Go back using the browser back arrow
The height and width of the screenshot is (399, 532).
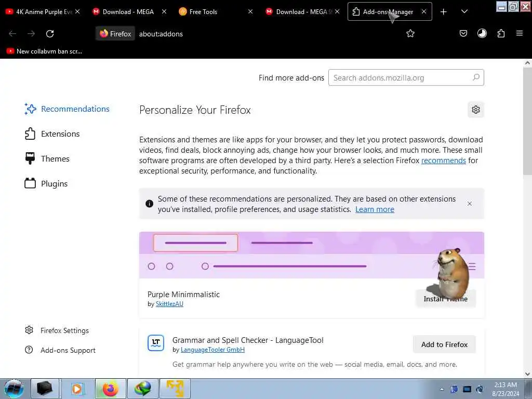[x=12, y=34]
